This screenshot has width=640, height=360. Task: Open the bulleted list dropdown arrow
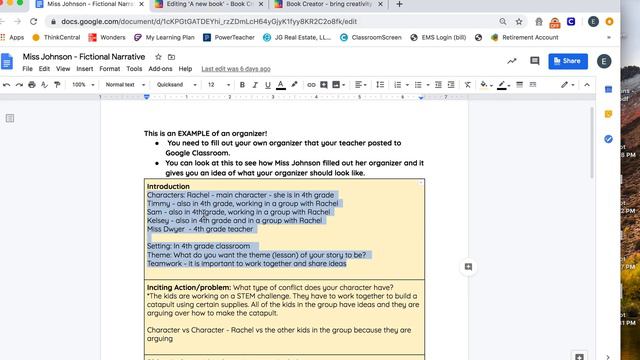[428, 85]
